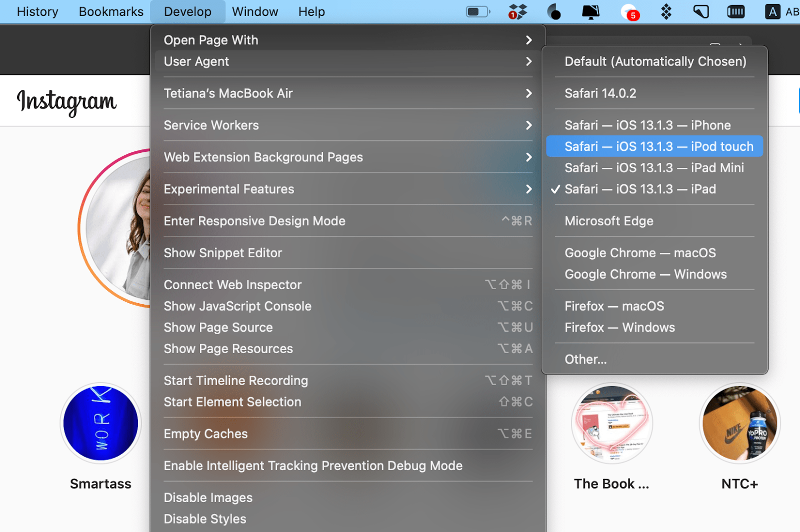Click the dark circle menu bar icon
Image resolution: width=800 pixels, height=532 pixels.
pos(554,11)
